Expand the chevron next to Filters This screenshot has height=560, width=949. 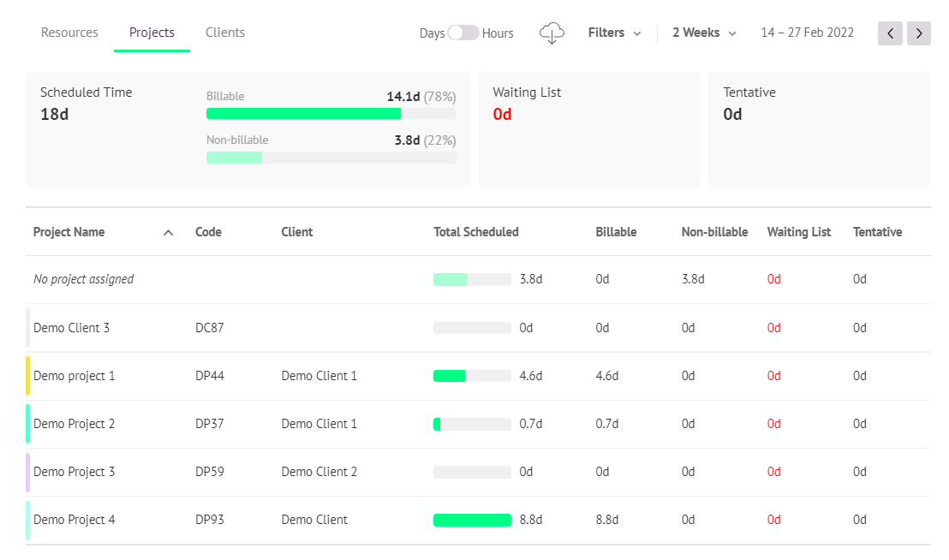click(636, 33)
